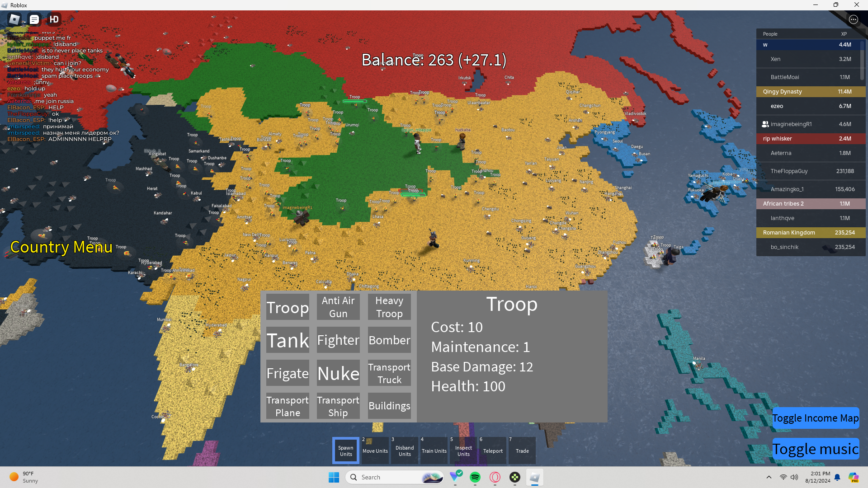The height and width of the screenshot is (488, 868).
Task: Open the Buildings unit category
Action: pos(389,406)
